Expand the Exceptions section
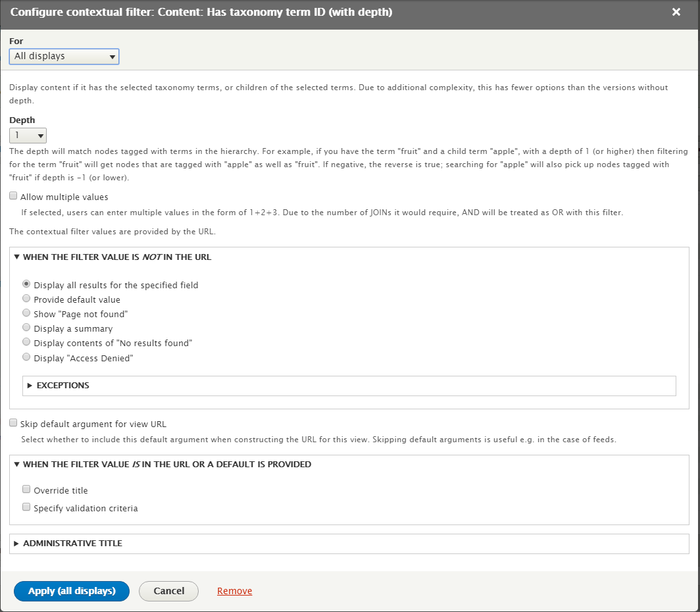The height and width of the screenshot is (612, 700). tap(63, 386)
